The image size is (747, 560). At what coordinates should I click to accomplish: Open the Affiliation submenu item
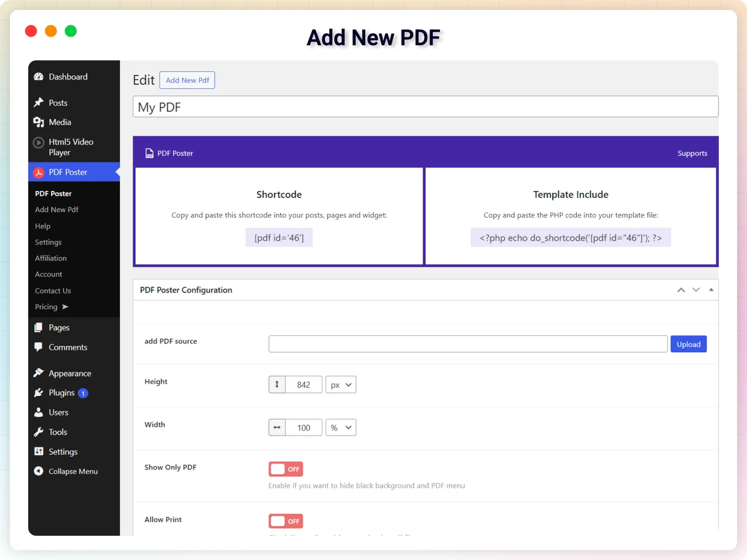point(51,258)
